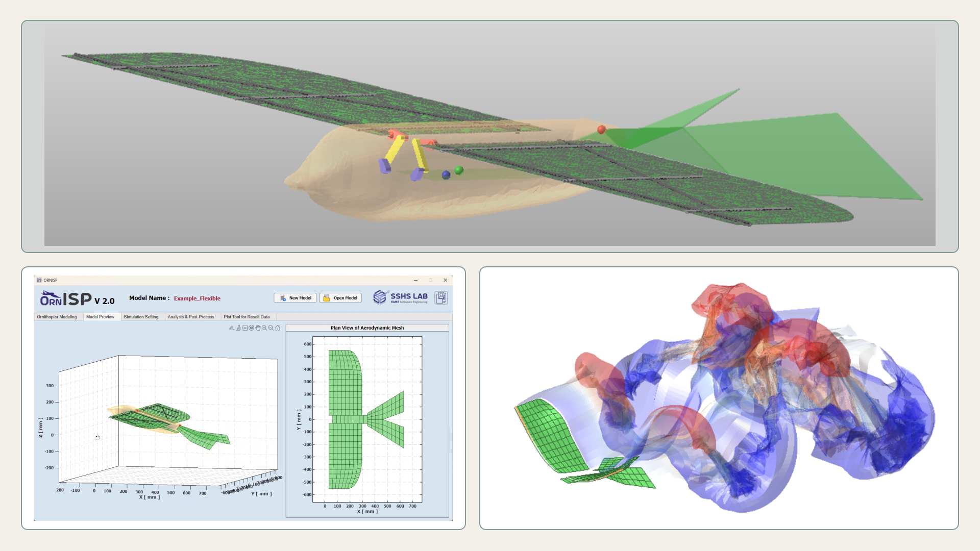Image resolution: width=980 pixels, height=551 pixels.
Task: Click the Open Model button
Action: click(x=340, y=298)
